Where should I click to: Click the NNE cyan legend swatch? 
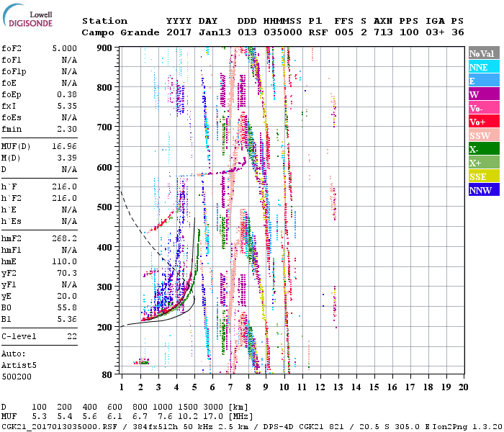483,67
